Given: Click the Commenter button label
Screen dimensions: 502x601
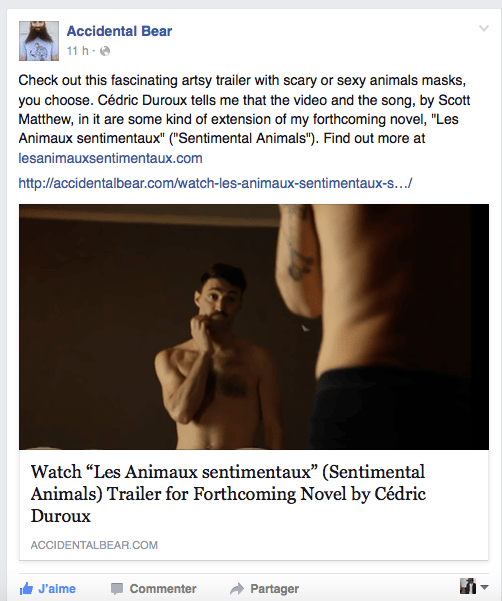Looking at the screenshot, I should coord(163,589).
